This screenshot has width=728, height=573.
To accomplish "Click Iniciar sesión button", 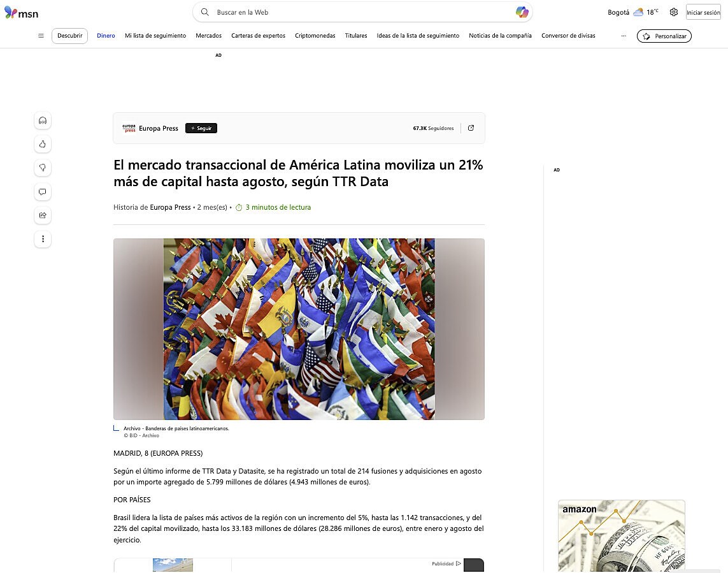I will click(703, 13).
